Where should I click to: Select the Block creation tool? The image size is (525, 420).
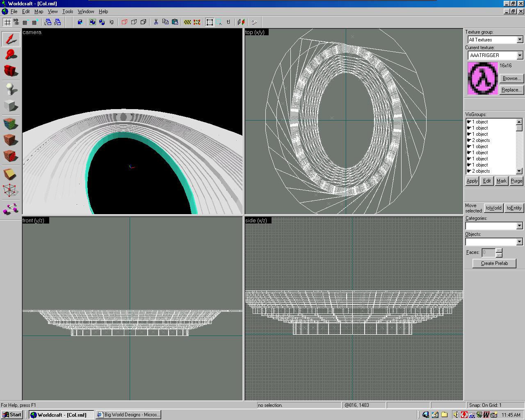11,106
